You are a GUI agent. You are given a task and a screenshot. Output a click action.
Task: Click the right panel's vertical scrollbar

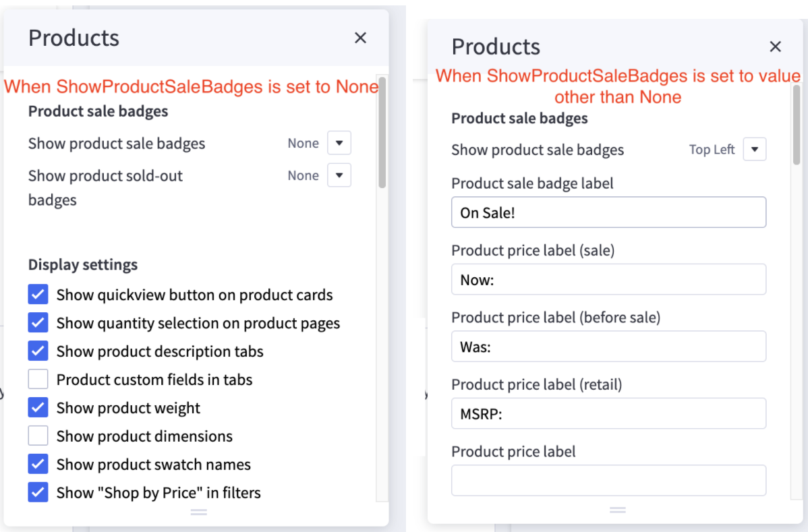(x=796, y=125)
